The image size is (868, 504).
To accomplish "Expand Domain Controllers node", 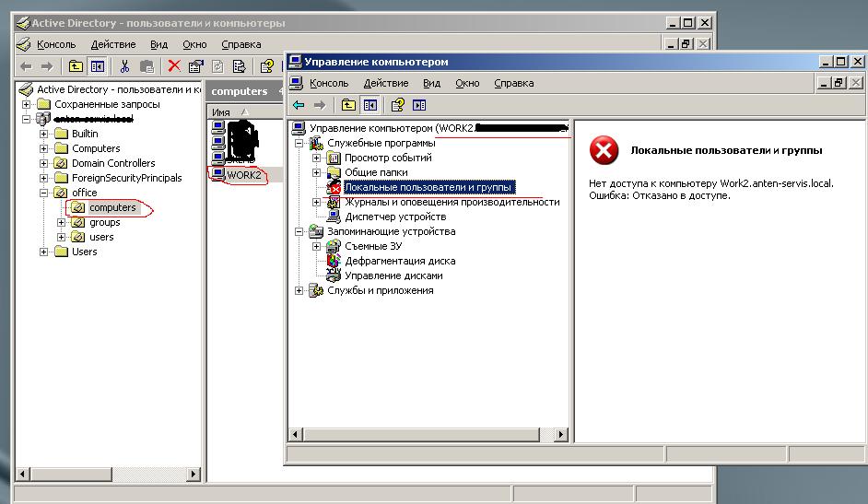I will 43,163.
